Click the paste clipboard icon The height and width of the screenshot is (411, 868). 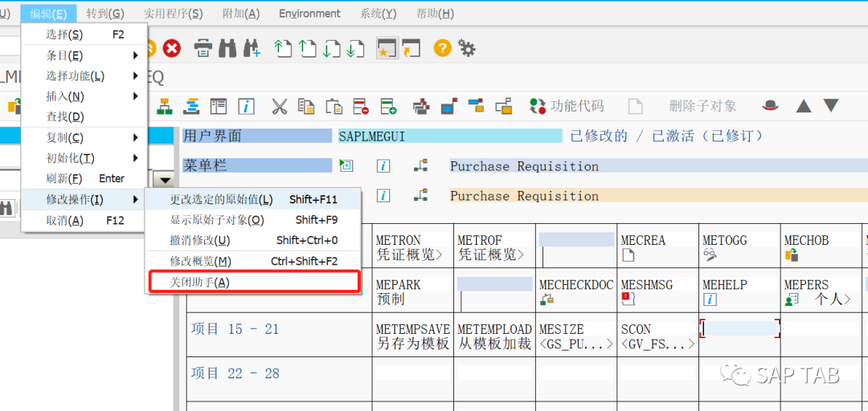[x=334, y=106]
